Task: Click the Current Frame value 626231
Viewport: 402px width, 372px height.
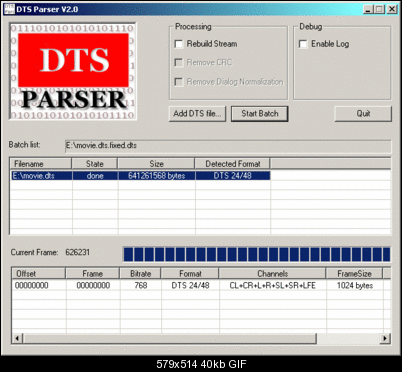Action: (78, 252)
